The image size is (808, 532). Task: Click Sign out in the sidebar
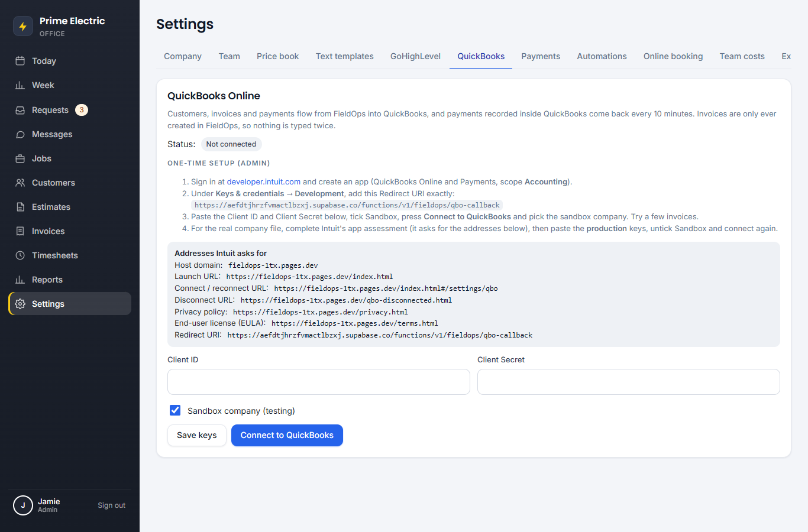click(112, 505)
